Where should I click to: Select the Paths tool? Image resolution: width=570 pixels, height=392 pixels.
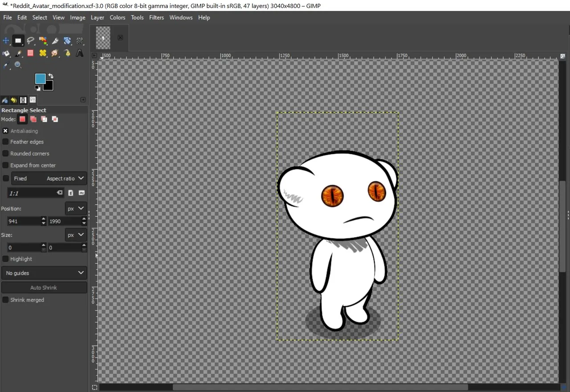pyautogui.click(x=67, y=53)
